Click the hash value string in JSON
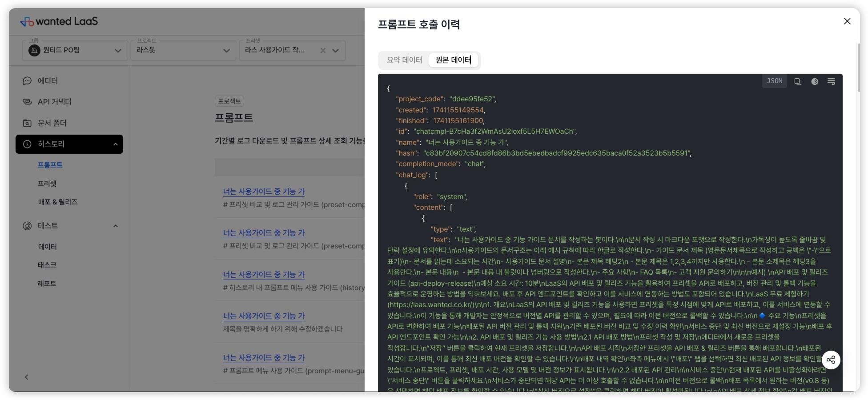Viewport: 868px width, 400px height. [557, 153]
